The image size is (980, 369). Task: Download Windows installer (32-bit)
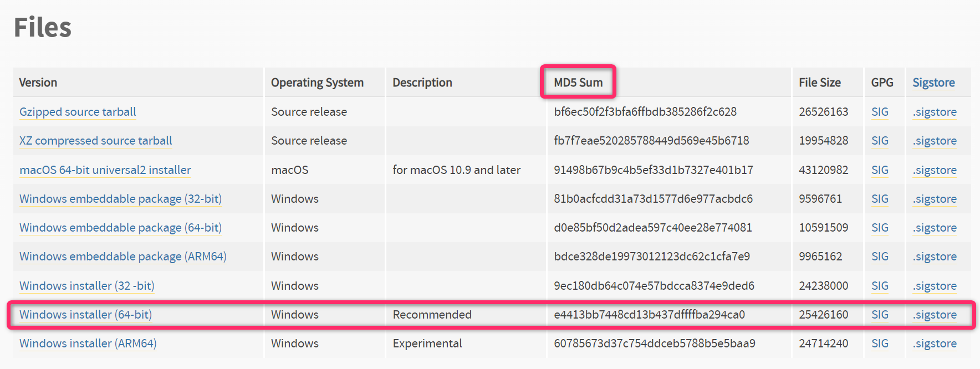coord(86,286)
